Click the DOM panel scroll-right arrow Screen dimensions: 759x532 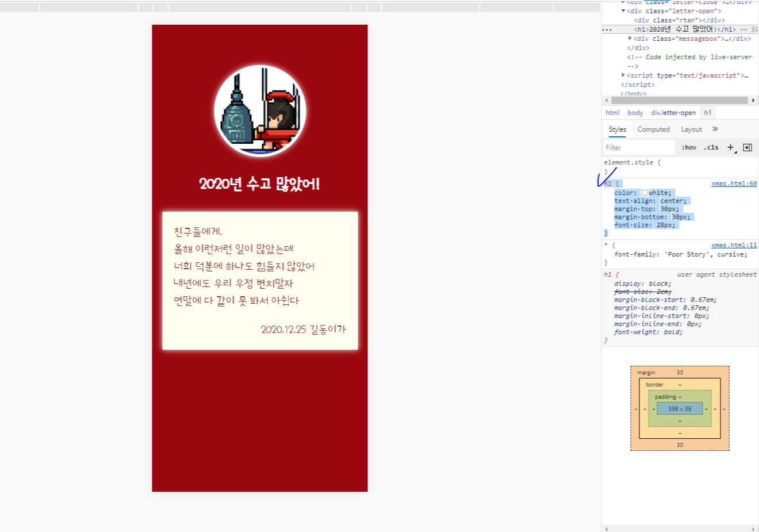(753, 100)
